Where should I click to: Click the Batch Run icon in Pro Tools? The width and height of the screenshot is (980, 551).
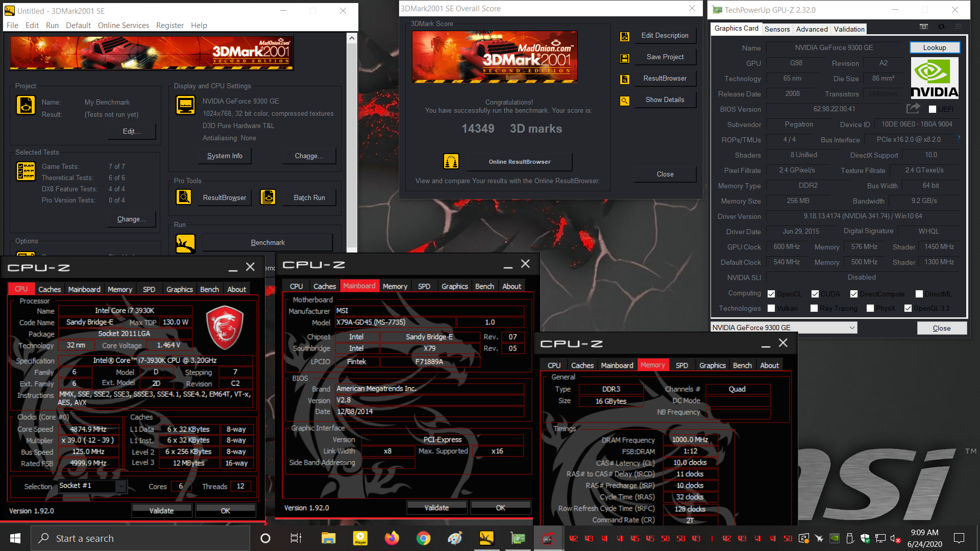pos(268,197)
